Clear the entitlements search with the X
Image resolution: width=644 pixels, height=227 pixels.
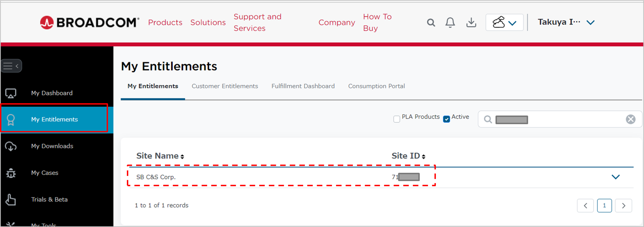click(x=631, y=119)
